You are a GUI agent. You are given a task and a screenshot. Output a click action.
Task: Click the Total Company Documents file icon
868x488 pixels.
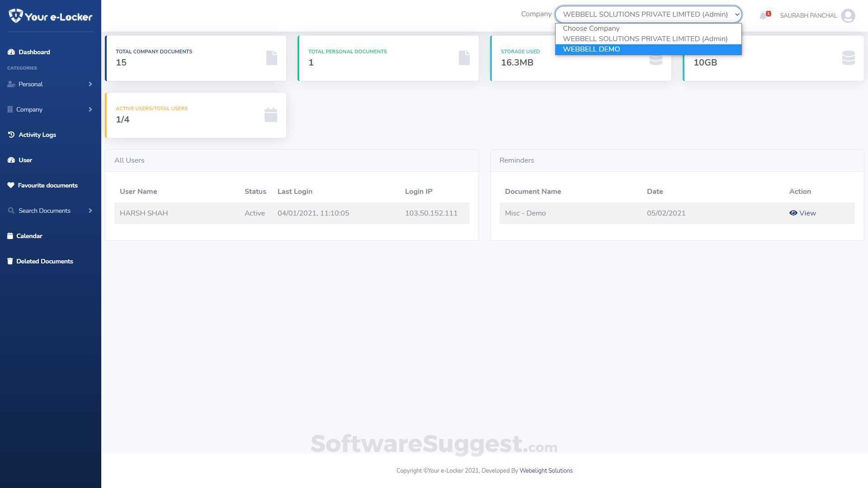(x=271, y=58)
